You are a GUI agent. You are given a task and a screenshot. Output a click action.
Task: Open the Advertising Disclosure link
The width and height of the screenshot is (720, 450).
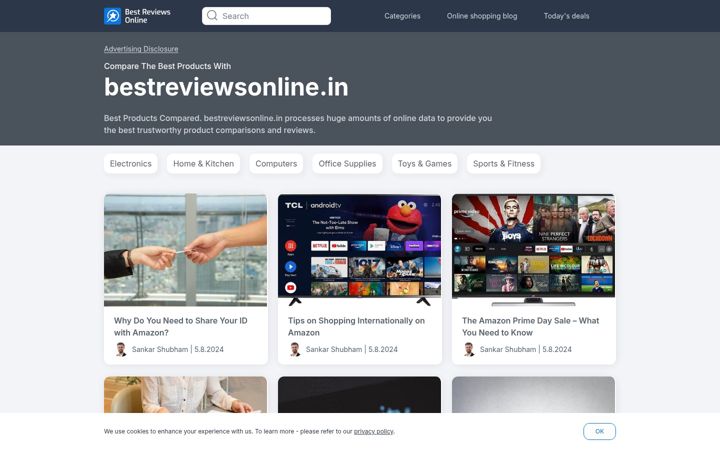[141, 49]
